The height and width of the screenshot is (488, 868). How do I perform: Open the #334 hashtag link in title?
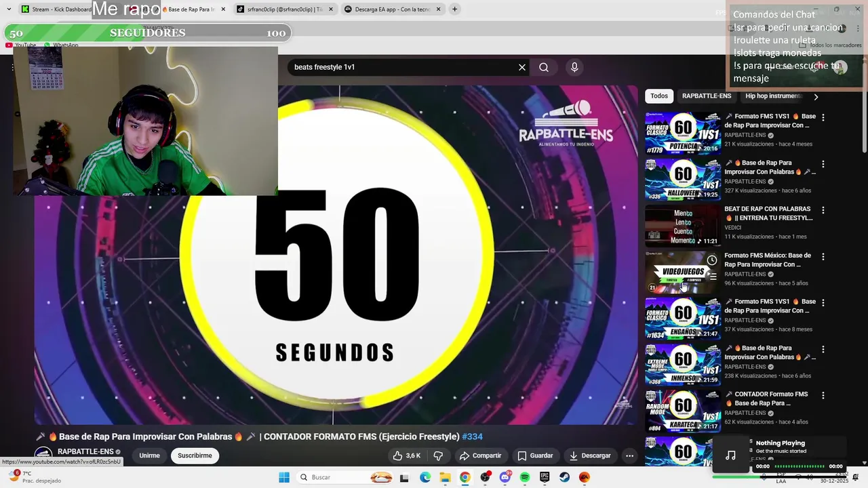click(473, 436)
